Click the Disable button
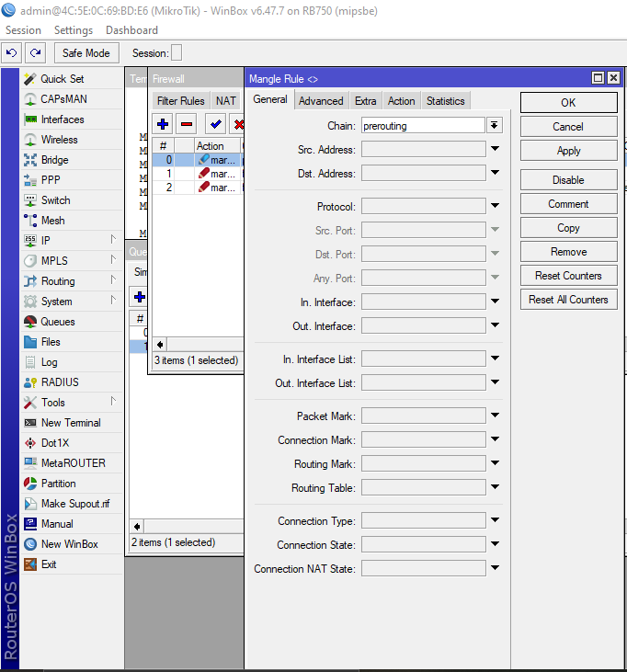627x672 pixels. (569, 180)
